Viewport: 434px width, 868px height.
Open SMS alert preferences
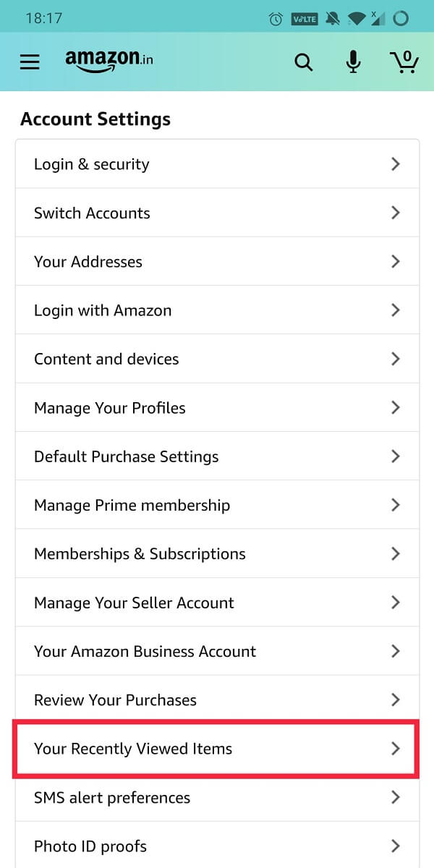(111, 797)
